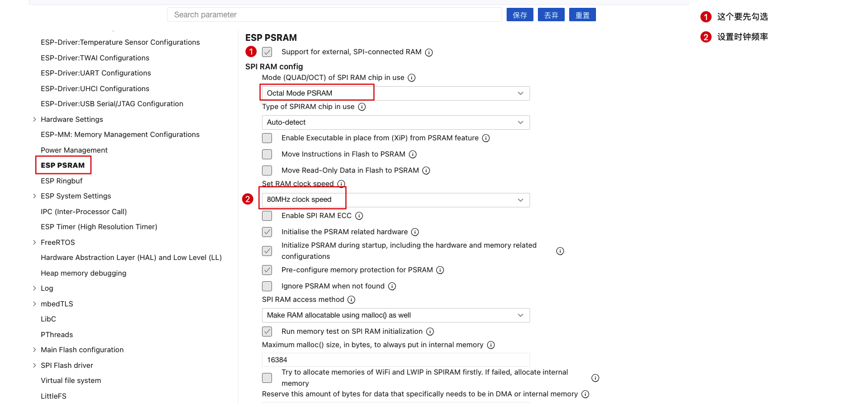
Task: Check Move Instructions in Flash to PSRAM
Action: point(267,154)
